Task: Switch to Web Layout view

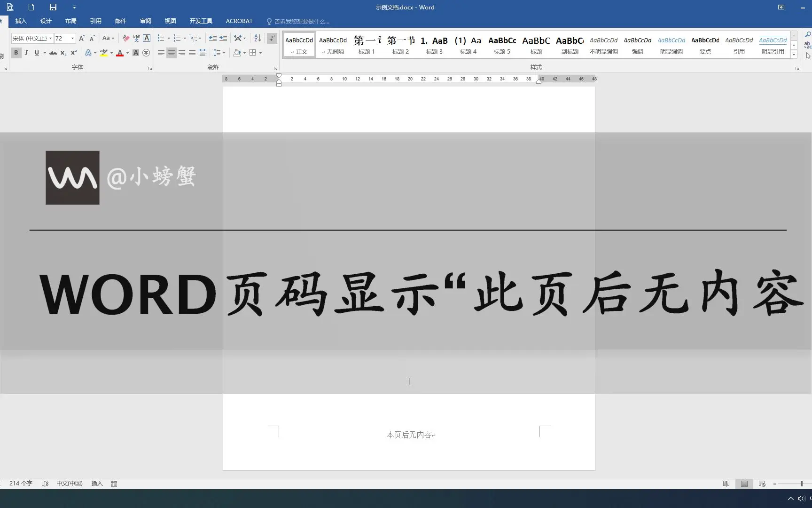Action: [762, 484]
